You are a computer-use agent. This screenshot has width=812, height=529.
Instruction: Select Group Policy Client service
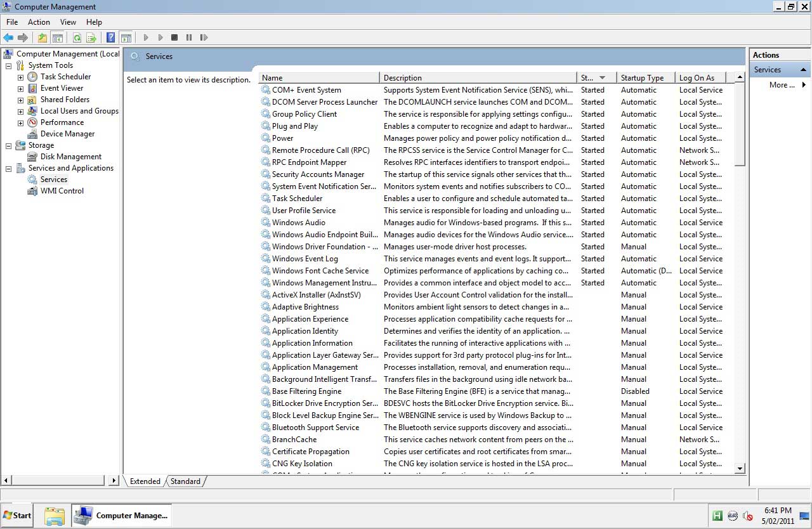point(496,114)
